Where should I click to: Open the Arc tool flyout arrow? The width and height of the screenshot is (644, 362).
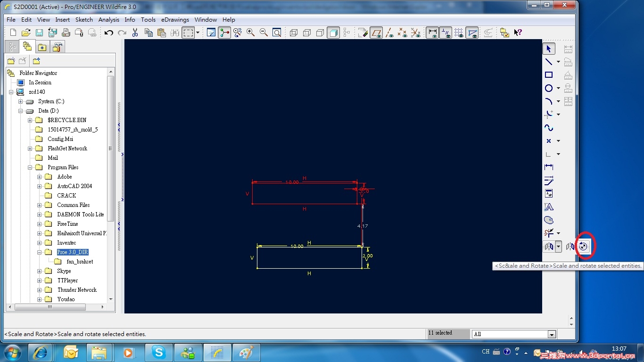coord(558,101)
